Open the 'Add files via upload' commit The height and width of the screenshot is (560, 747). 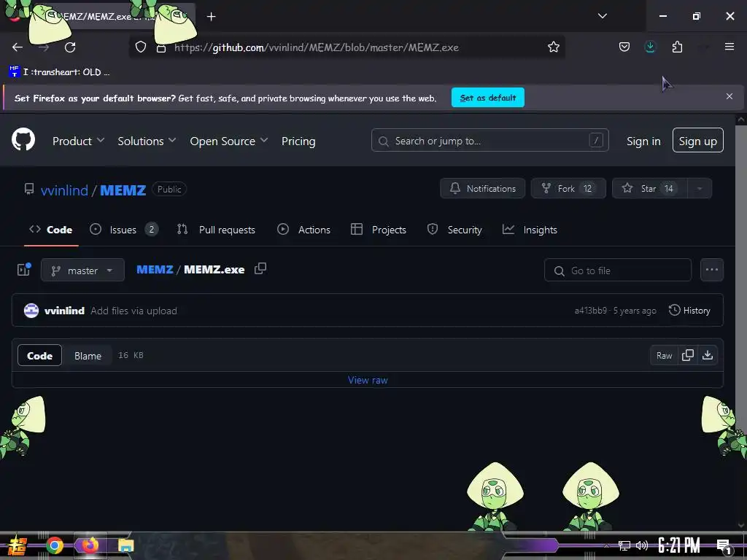coord(134,311)
